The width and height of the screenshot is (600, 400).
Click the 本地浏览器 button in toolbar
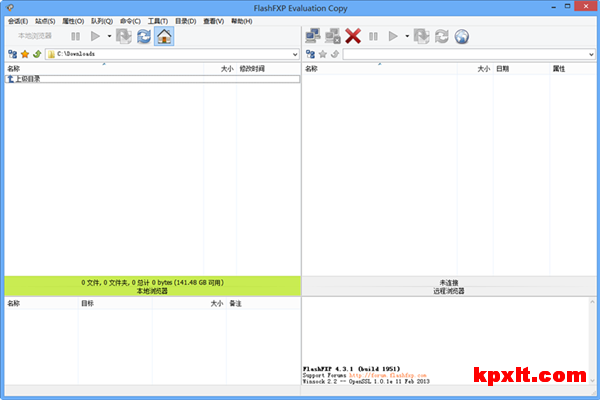(x=35, y=36)
